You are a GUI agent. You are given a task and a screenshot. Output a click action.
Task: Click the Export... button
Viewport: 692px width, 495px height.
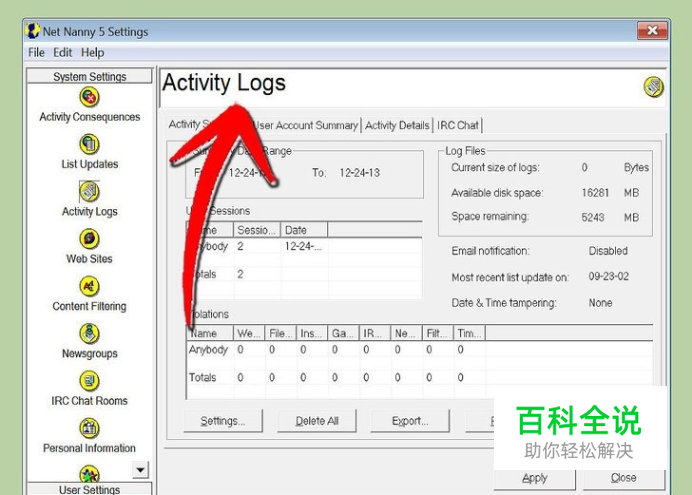(410, 421)
